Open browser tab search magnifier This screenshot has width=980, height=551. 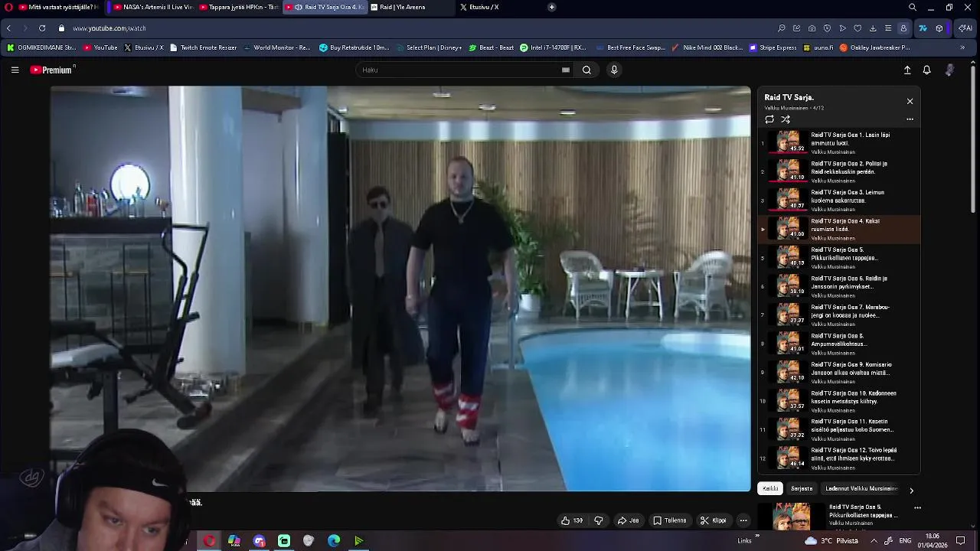pos(913,7)
